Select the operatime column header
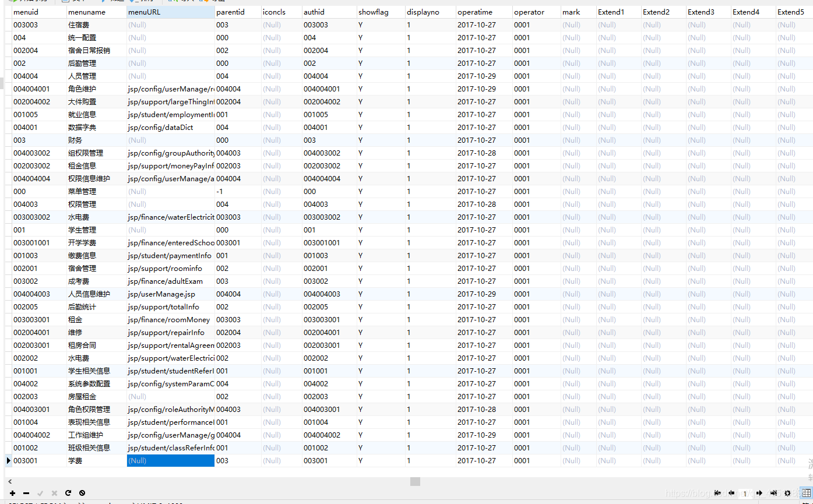 coord(484,12)
